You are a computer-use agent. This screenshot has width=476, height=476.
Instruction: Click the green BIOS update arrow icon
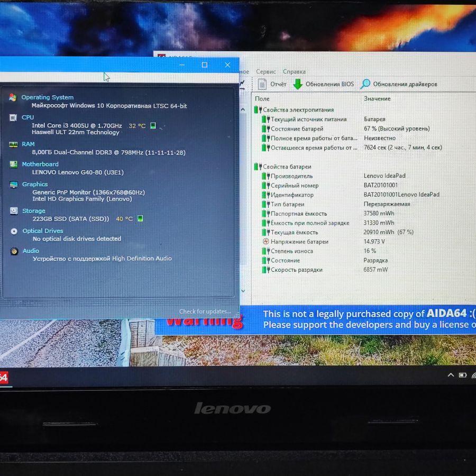298,84
